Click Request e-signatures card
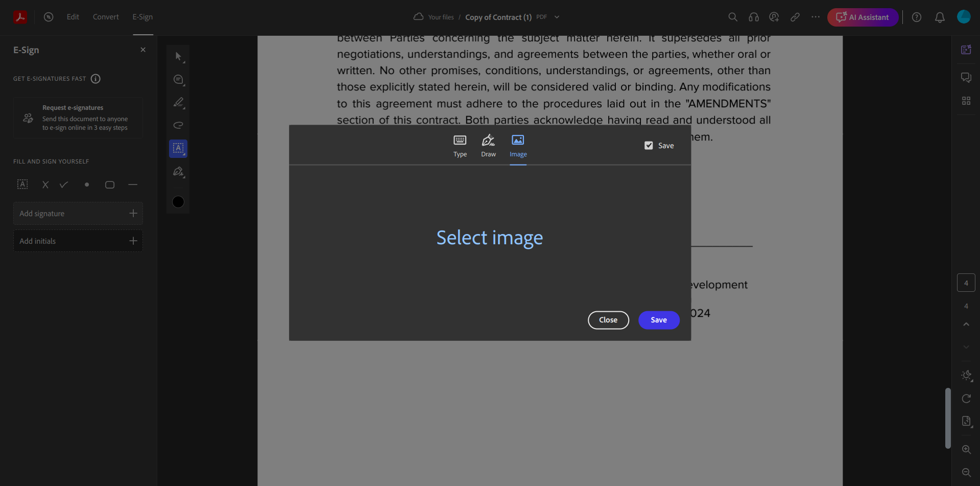This screenshot has width=980, height=486. pos(78,118)
